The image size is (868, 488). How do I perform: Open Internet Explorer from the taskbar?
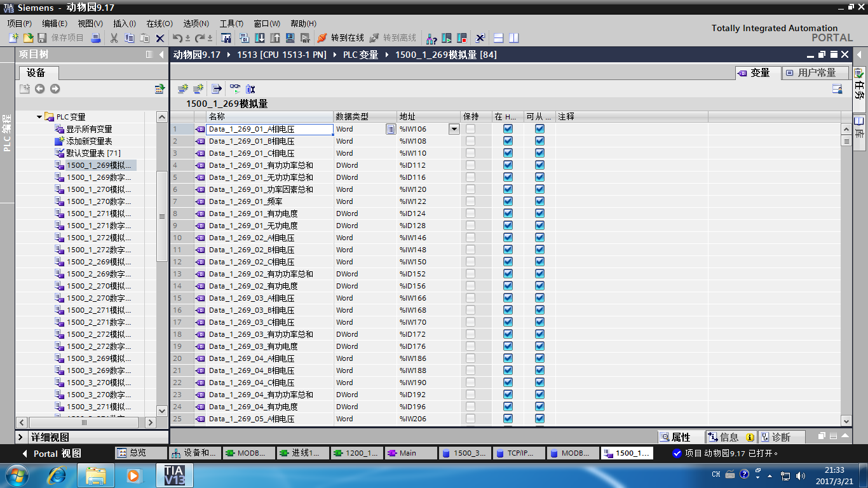[58, 475]
